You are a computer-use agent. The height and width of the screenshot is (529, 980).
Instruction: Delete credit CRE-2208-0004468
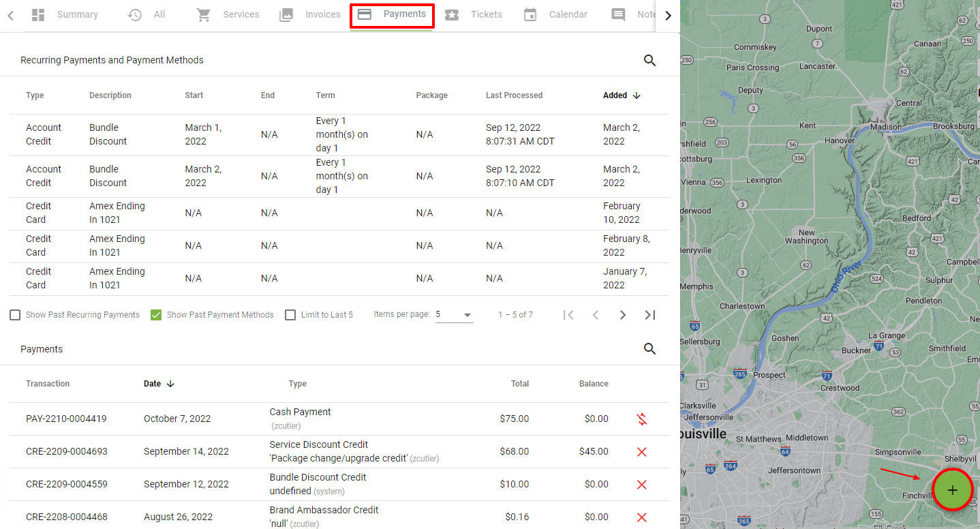[x=641, y=517]
